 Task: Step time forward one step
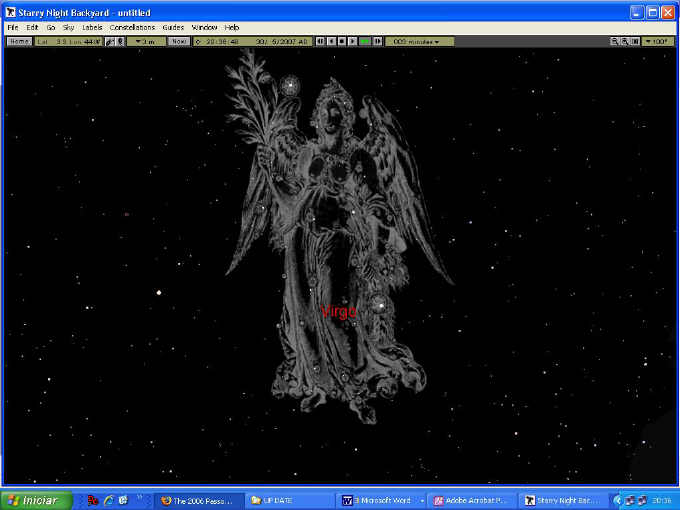(378, 41)
